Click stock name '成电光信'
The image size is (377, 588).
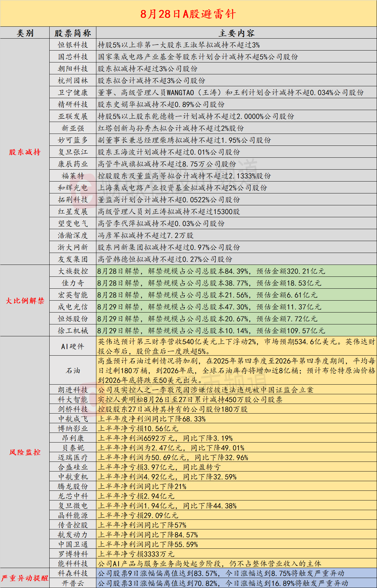(x=73, y=307)
